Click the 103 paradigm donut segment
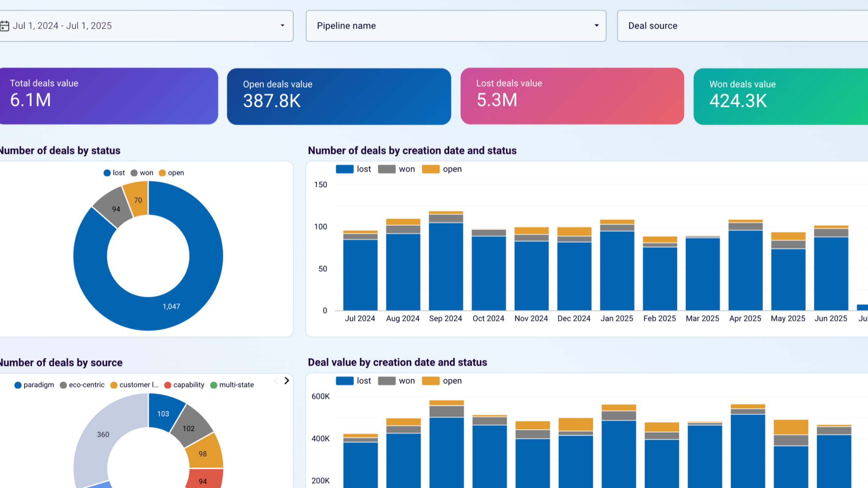This screenshot has height=488, width=868. [x=163, y=413]
